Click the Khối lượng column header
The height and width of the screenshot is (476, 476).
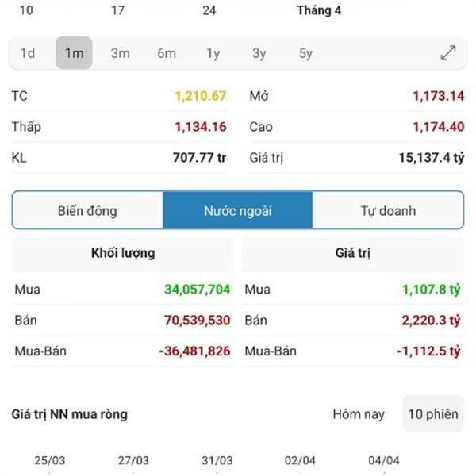click(x=123, y=253)
